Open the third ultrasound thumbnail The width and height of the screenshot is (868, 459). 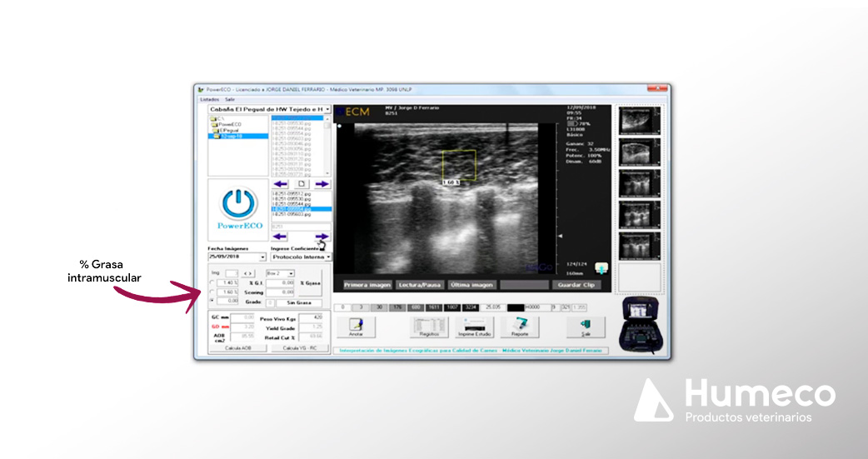638,182
